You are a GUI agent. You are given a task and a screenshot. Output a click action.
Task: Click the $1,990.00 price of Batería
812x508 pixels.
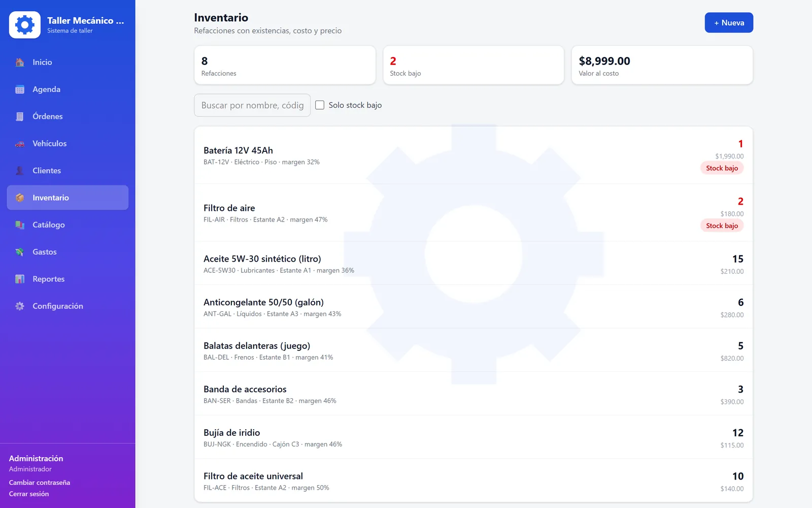[x=729, y=156]
